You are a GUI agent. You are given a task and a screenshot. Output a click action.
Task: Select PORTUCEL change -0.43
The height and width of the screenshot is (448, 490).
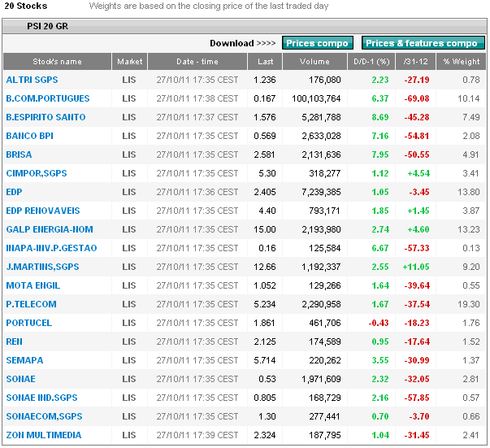[x=379, y=323]
